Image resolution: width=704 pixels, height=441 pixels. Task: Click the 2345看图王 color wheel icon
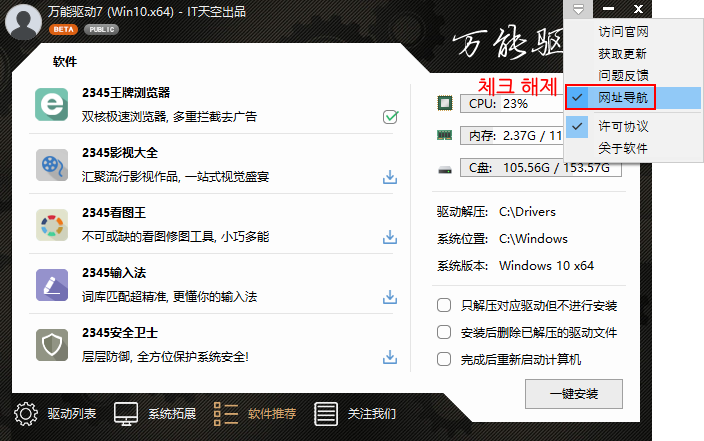[x=52, y=225]
